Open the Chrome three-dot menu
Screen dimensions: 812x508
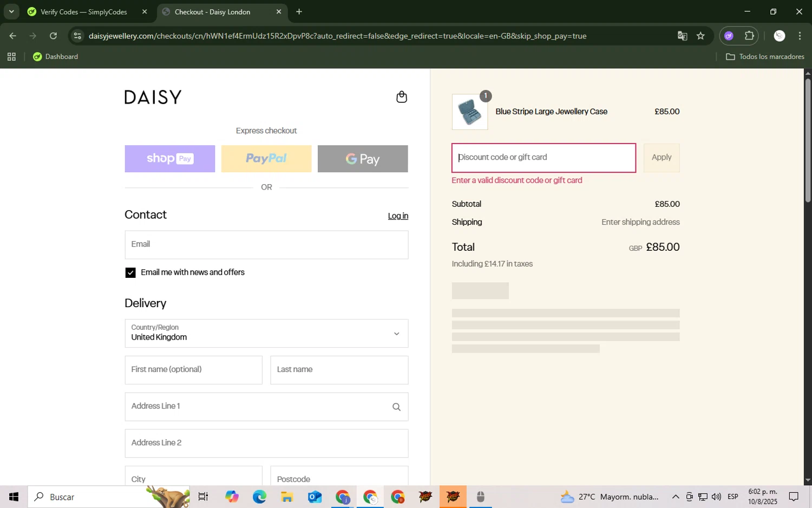click(x=800, y=36)
